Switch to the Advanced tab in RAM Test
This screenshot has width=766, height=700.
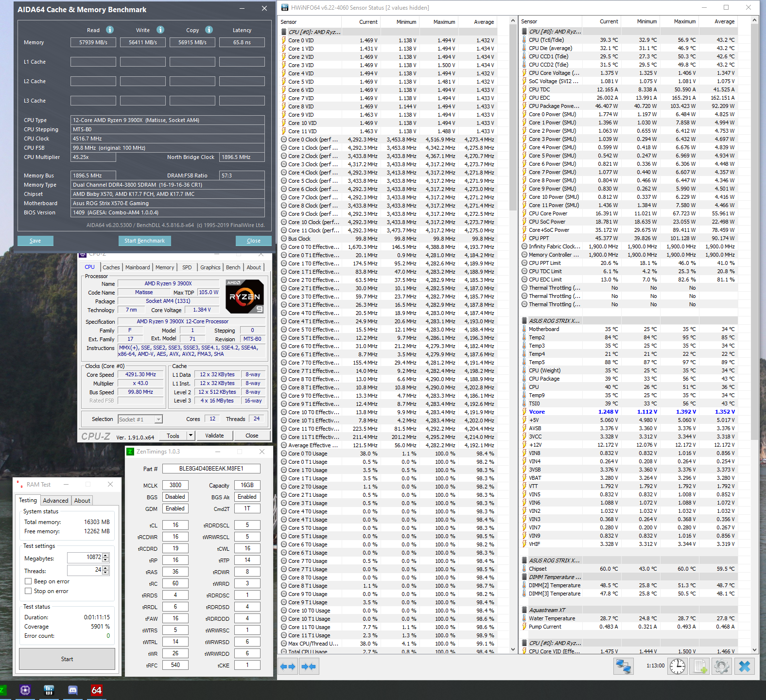(x=55, y=501)
